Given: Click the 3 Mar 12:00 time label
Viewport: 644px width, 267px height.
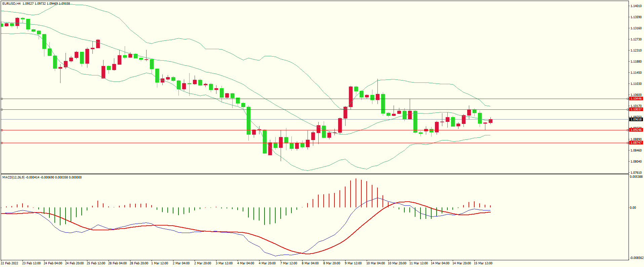Looking at the screenshot, I should [224, 263].
